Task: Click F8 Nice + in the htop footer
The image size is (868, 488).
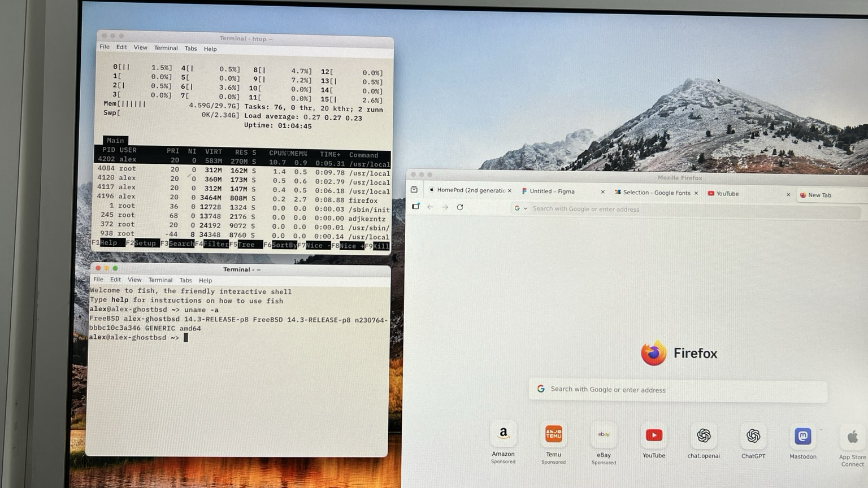Action: pyautogui.click(x=348, y=246)
